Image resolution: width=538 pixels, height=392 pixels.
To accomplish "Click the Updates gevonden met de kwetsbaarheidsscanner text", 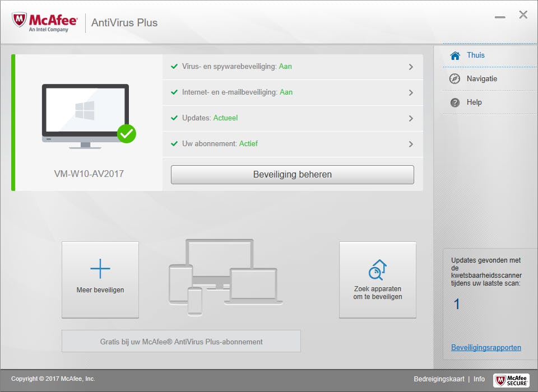I will [486, 272].
